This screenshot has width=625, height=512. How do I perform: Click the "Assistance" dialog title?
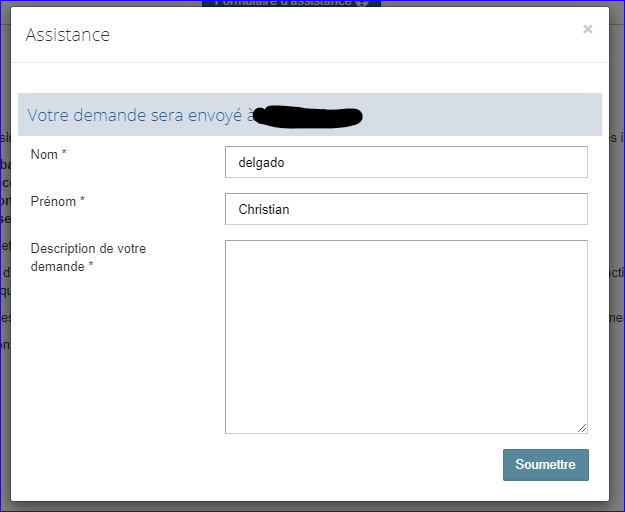point(68,35)
